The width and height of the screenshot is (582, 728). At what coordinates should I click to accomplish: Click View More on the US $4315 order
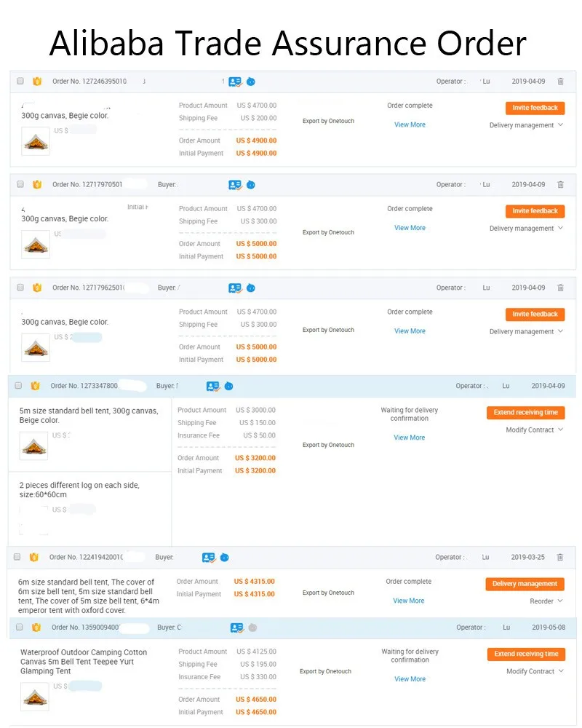(x=408, y=601)
